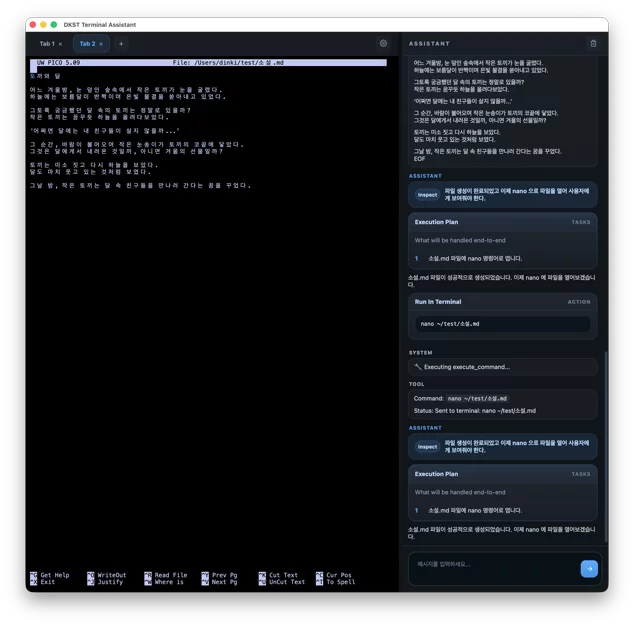The width and height of the screenshot is (634, 626).
Task: Expand the second Execution Plan card header
Action: pyautogui.click(x=503, y=474)
